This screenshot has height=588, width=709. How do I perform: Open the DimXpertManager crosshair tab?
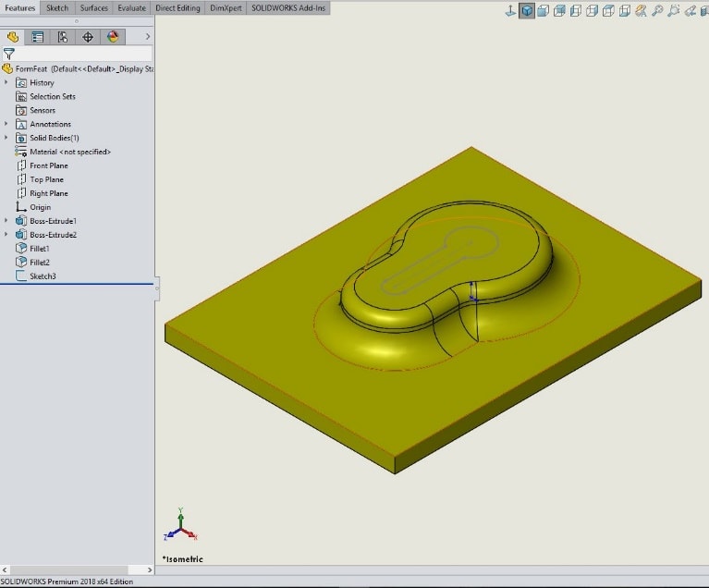point(88,37)
